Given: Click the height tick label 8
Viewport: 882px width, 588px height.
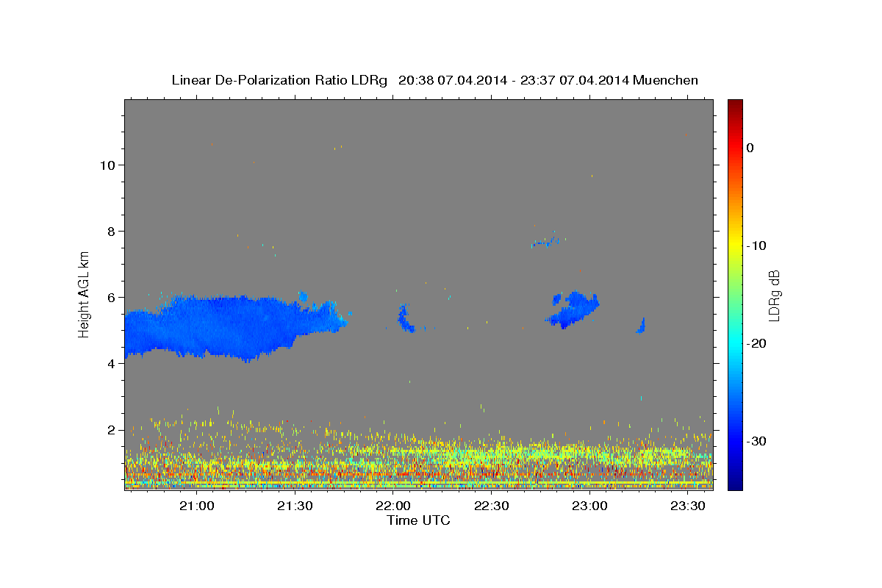Looking at the screenshot, I should tap(112, 231).
